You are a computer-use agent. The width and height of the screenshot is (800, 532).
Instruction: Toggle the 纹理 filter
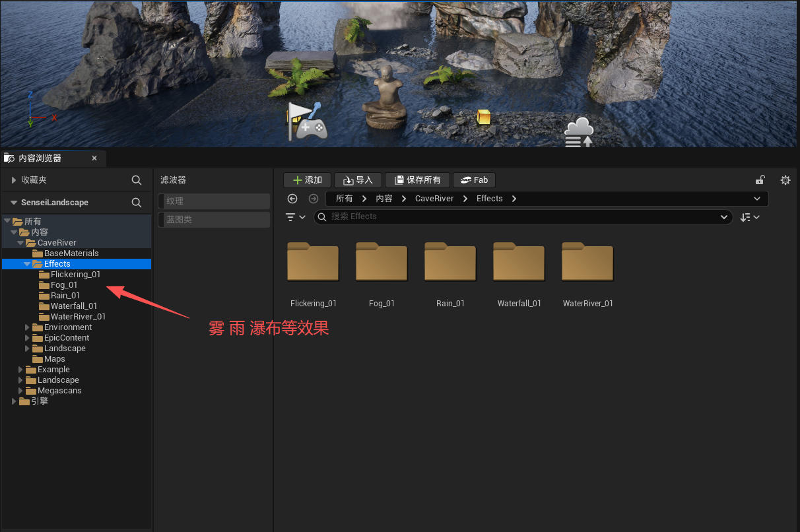tap(214, 201)
